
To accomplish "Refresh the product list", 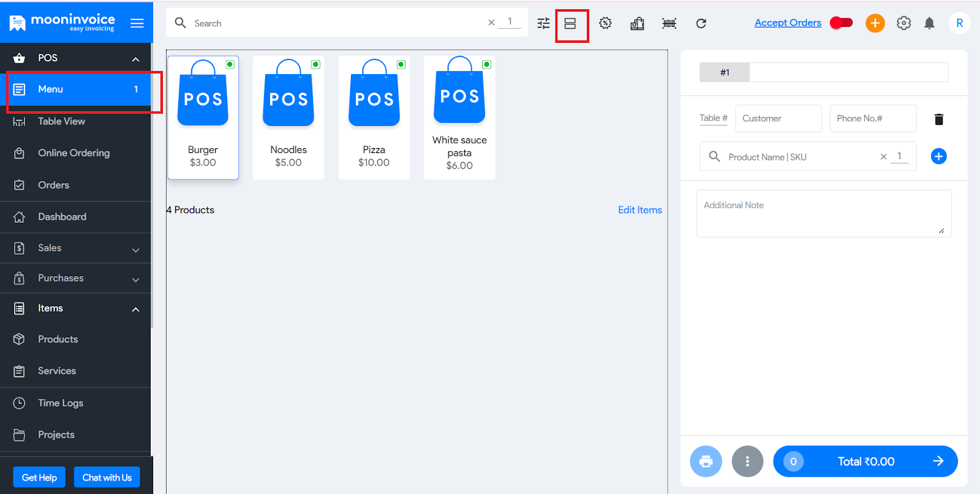I will pos(701,23).
